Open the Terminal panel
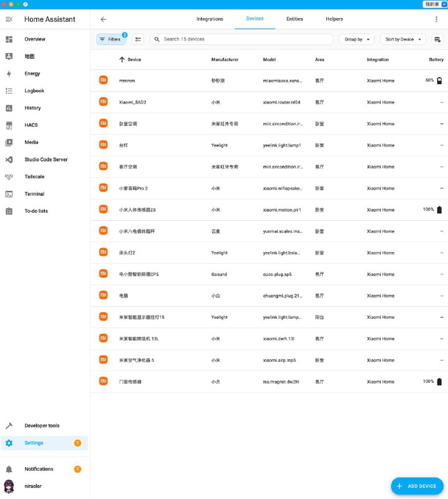 click(x=34, y=194)
